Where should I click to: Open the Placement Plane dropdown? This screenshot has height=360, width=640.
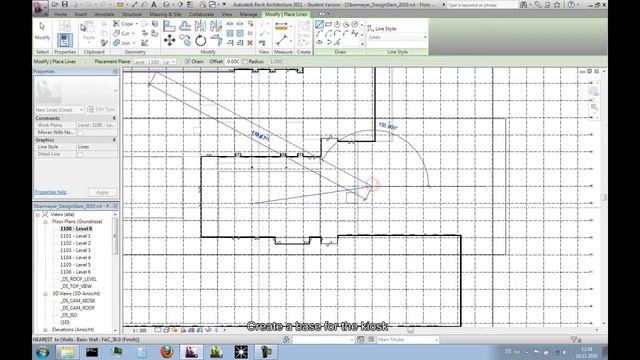155,62
